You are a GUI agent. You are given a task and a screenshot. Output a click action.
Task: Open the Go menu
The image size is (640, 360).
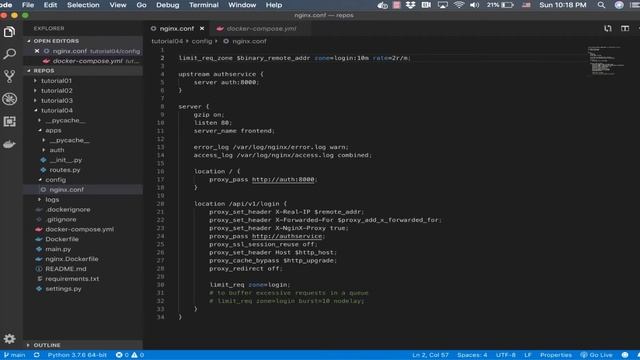coord(141,5)
